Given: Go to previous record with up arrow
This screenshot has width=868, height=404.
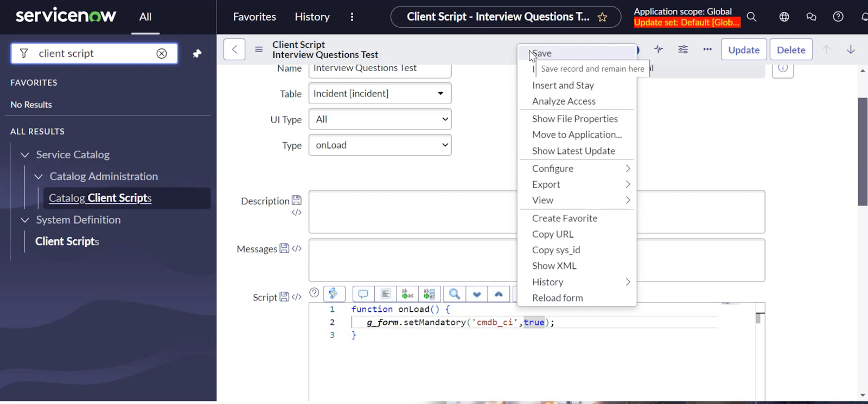Looking at the screenshot, I should point(826,49).
